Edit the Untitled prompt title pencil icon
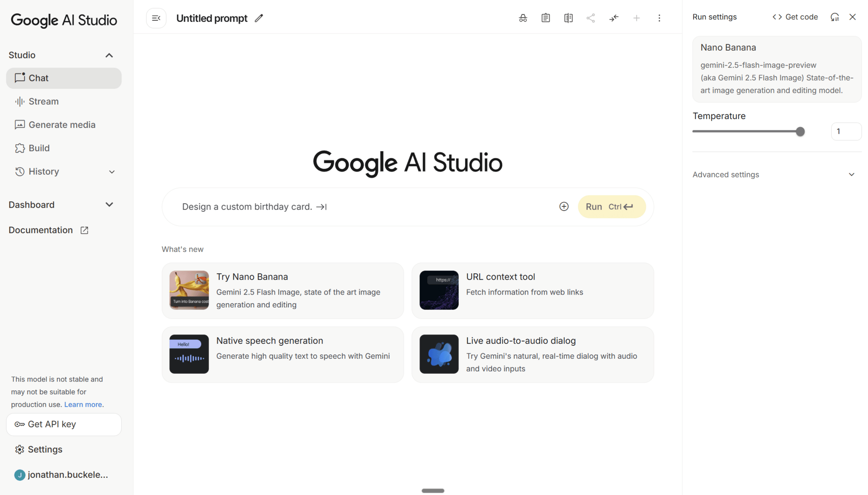 coord(259,19)
